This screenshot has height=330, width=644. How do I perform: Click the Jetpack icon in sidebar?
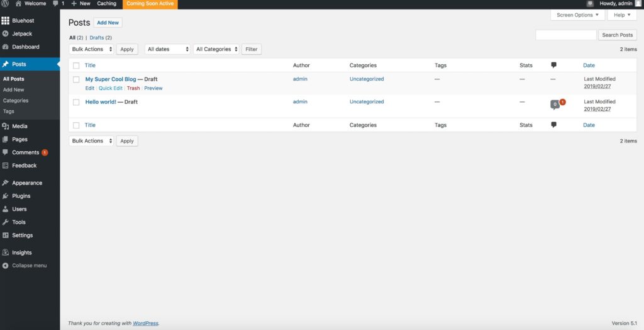[5, 34]
